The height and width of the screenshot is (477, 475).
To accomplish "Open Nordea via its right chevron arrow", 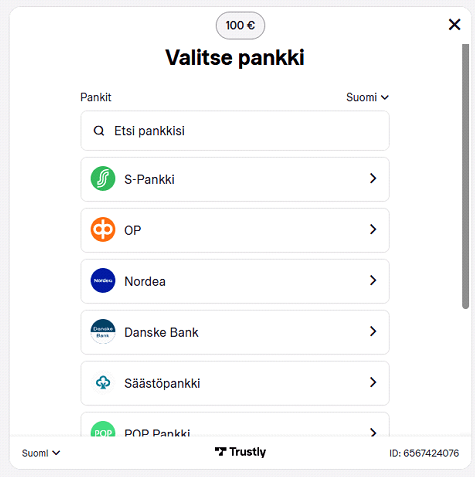I will pos(373,280).
